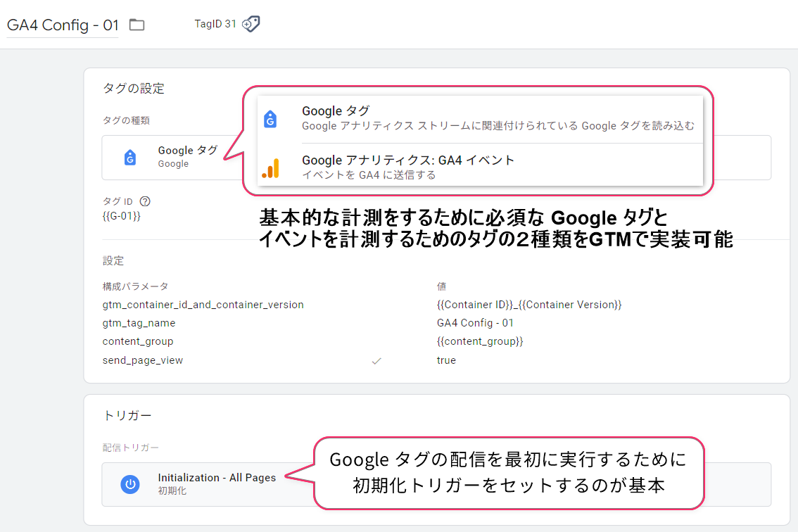
Task: Click the {{Container ID}}_{{Container Version}} value
Action: pos(529,305)
